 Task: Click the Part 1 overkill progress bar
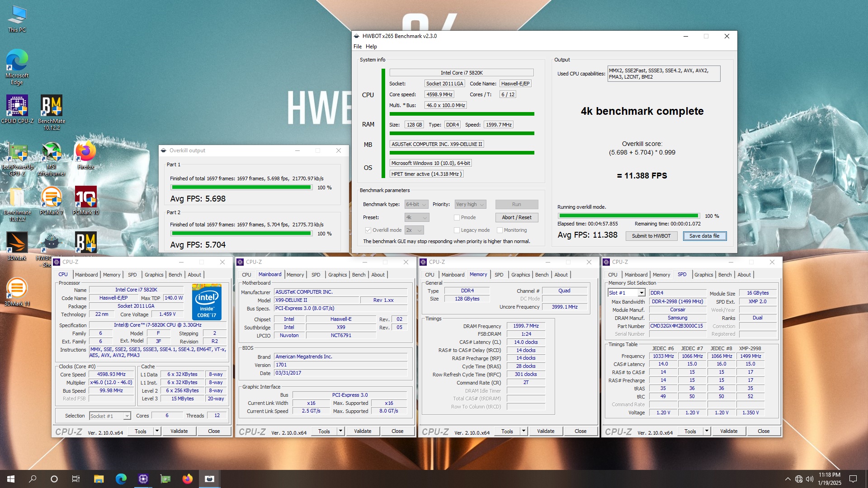242,188
